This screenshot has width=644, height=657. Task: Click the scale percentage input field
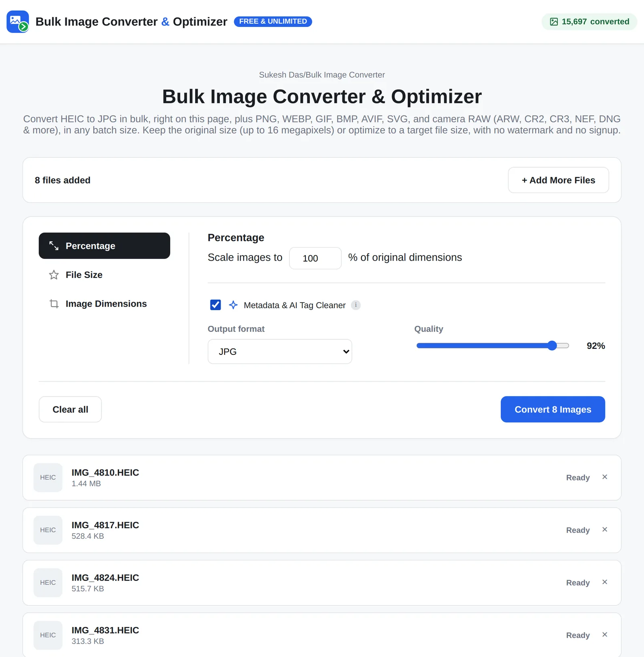(315, 258)
